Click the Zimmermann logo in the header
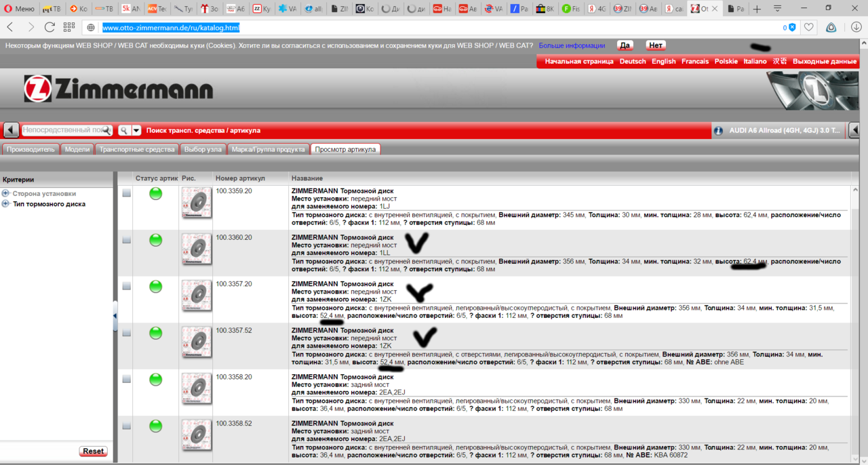The height and width of the screenshot is (465, 868). [x=119, y=89]
